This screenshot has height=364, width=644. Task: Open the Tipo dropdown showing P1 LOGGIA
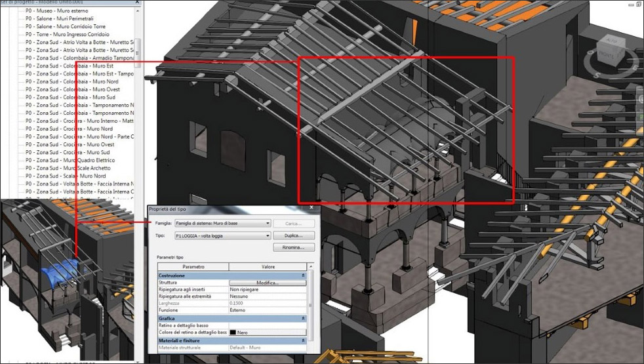click(267, 235)
